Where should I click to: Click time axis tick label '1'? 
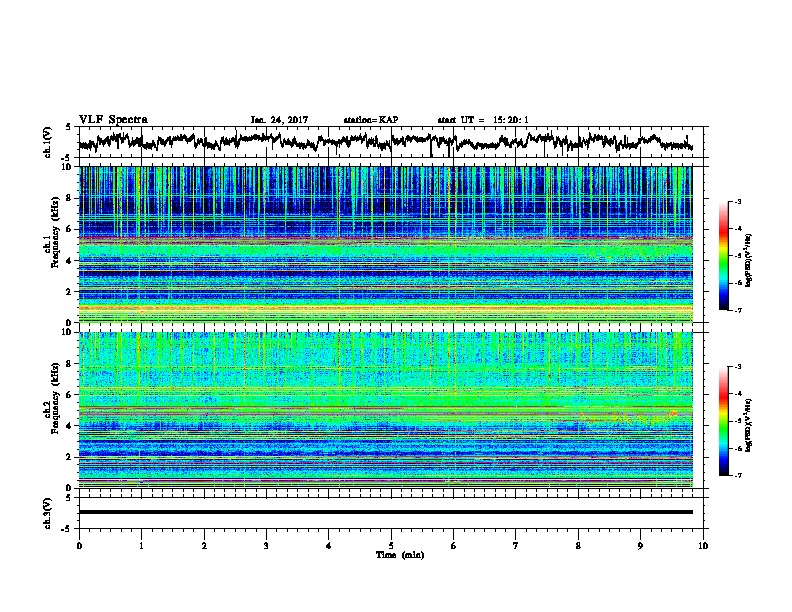click(141, 546)
